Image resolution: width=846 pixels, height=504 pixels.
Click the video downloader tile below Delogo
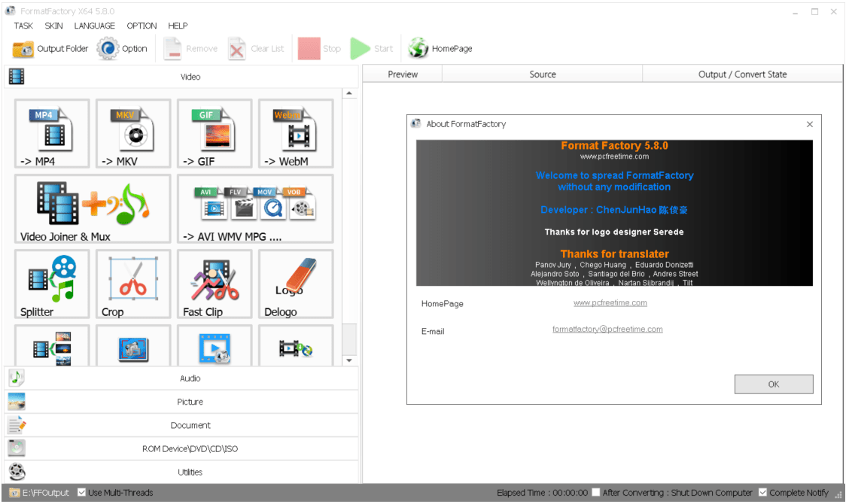296,345
